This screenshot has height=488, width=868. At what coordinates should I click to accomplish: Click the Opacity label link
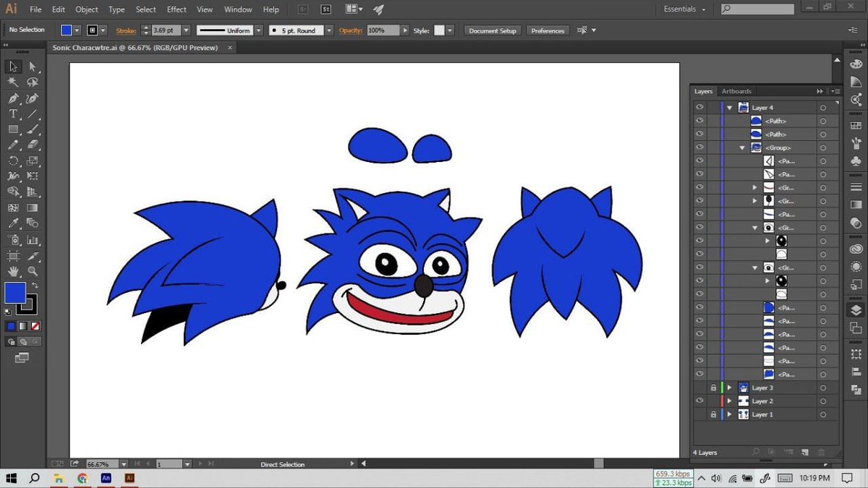coord(349,30)
